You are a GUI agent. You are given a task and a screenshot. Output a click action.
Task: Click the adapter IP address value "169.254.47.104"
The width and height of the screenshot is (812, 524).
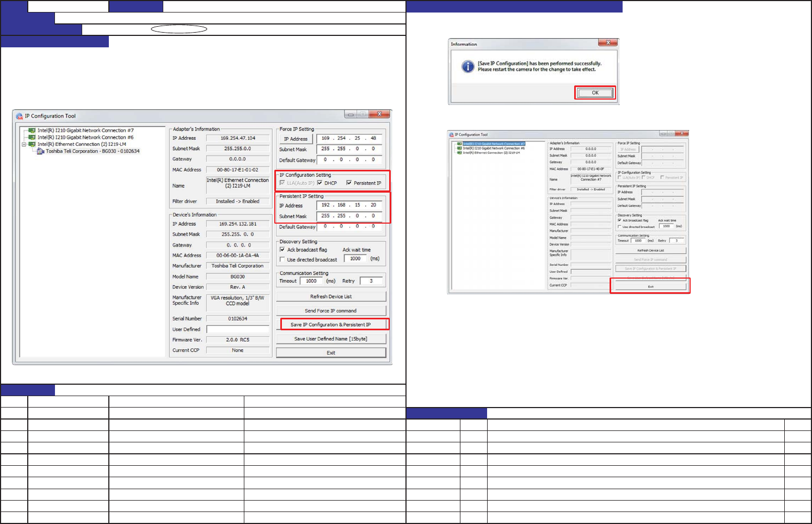point(238,138)
